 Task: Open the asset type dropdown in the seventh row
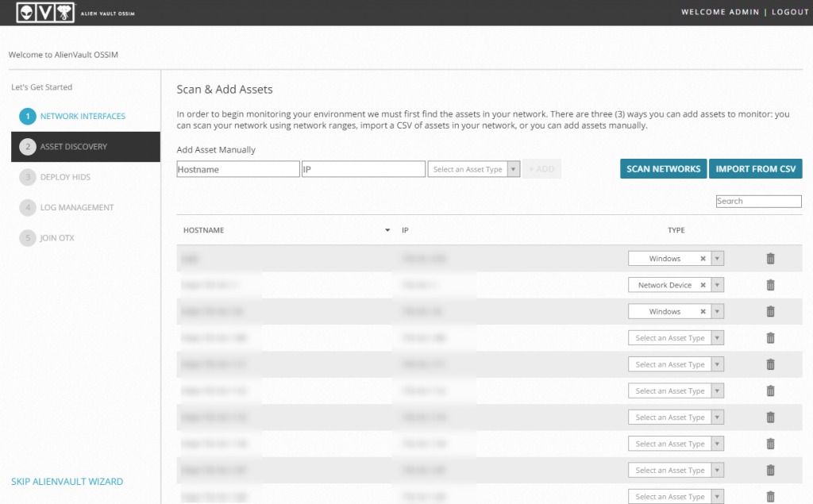pyautogui.click(x=676, y=417)
